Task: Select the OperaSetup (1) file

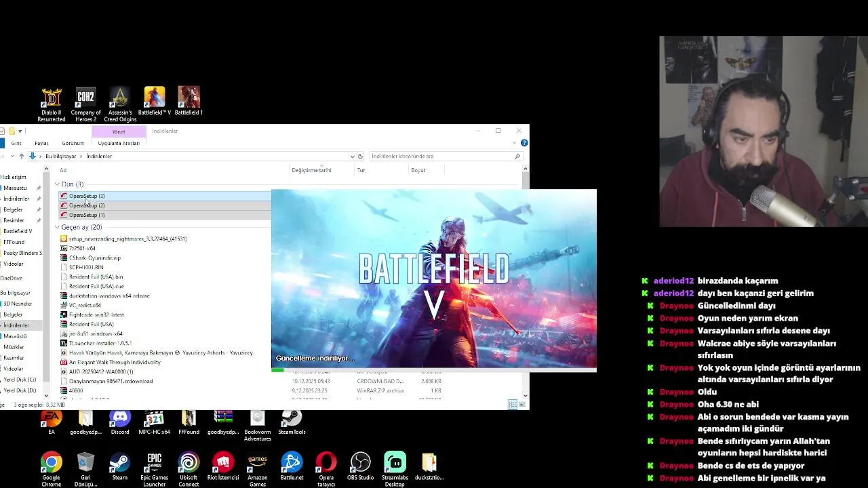Action: [87, 215]
